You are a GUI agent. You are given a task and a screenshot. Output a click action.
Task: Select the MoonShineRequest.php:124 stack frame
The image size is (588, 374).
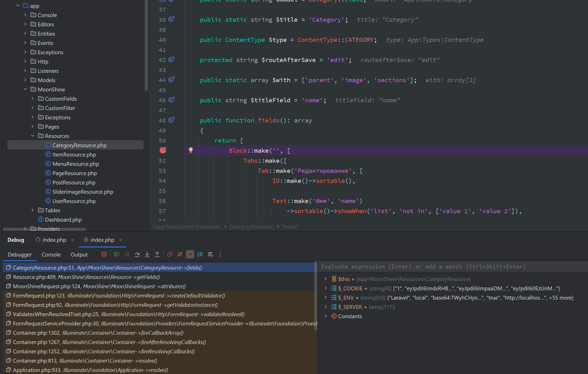pyautogui.click(x=158, y=286)
